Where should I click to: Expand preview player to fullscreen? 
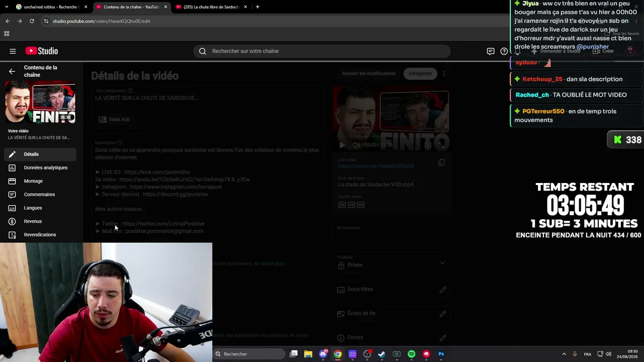coord(441,145)
